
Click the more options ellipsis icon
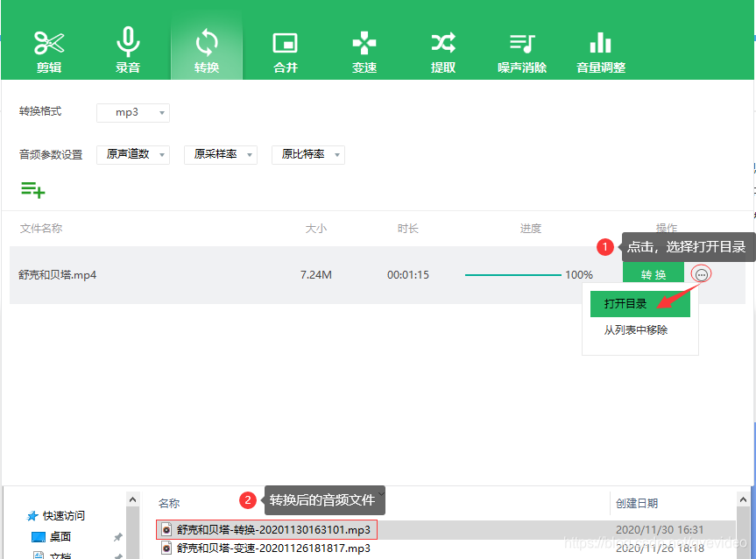tap(701, 275)
